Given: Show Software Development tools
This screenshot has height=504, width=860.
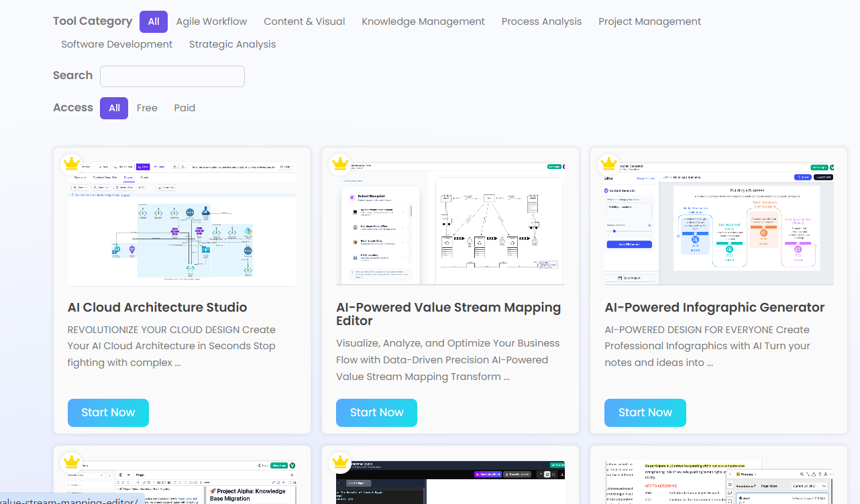Looking at the screenshot, I should (x=117, y=44).
